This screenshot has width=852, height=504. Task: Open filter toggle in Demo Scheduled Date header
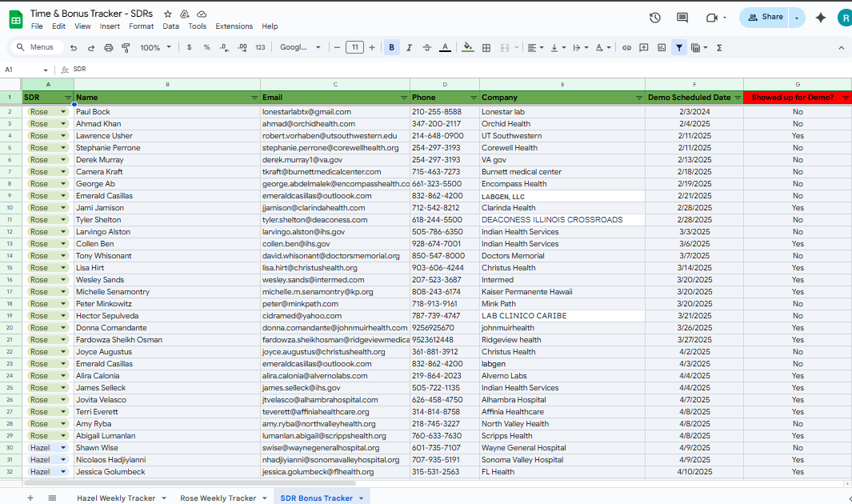click(x=738, y=98)
